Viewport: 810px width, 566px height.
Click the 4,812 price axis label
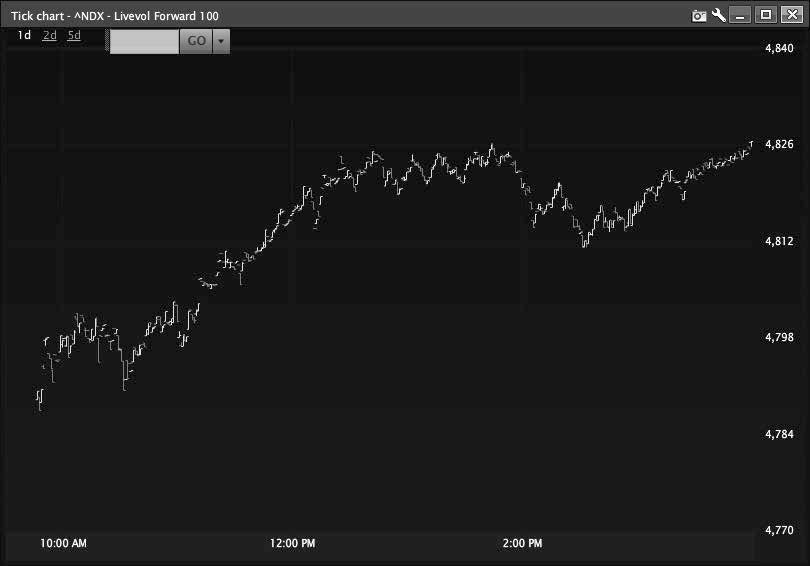779,241
